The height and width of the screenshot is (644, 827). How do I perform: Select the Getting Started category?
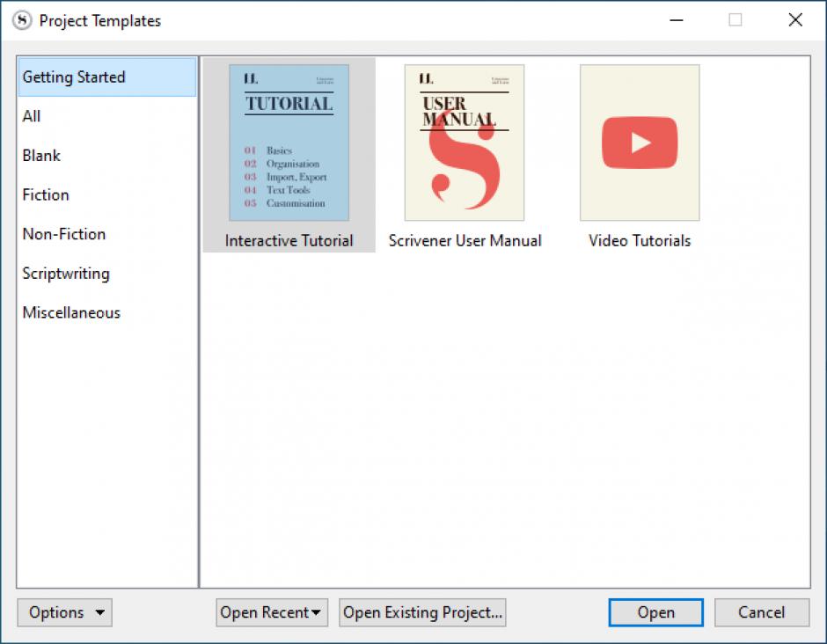coord(74,77)
